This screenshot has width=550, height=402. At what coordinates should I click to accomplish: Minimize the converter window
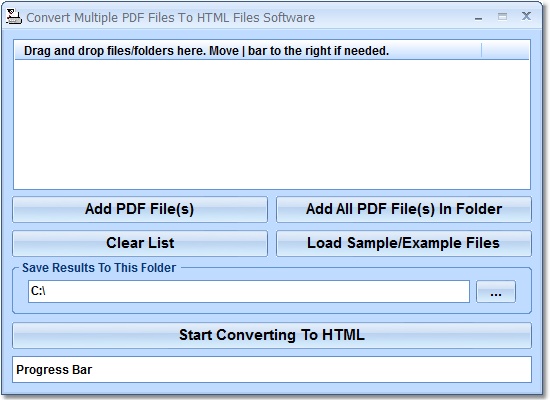pyautogui.click(x=478, y=17)
